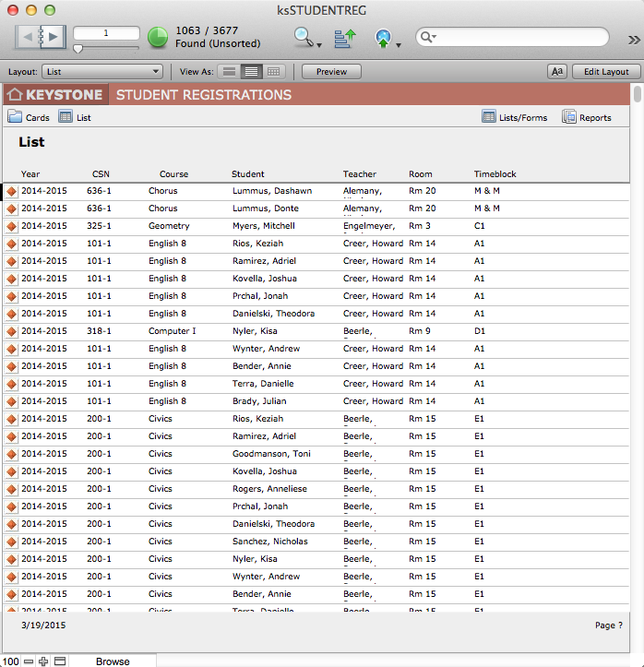Open the Reports menu

click(587, 117)
